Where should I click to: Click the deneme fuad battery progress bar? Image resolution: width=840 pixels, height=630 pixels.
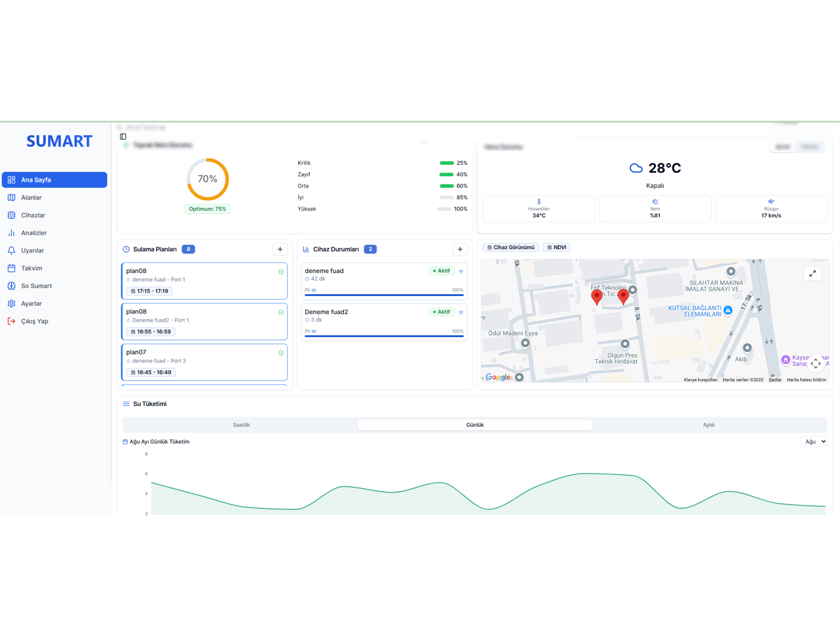point(383,295)
